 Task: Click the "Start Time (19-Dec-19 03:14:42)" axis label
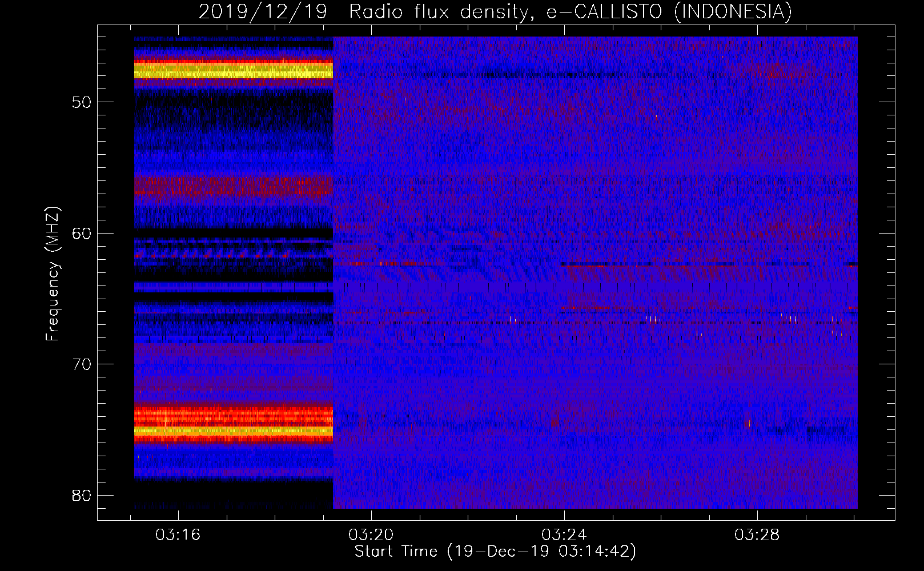(x=495, y=552)
